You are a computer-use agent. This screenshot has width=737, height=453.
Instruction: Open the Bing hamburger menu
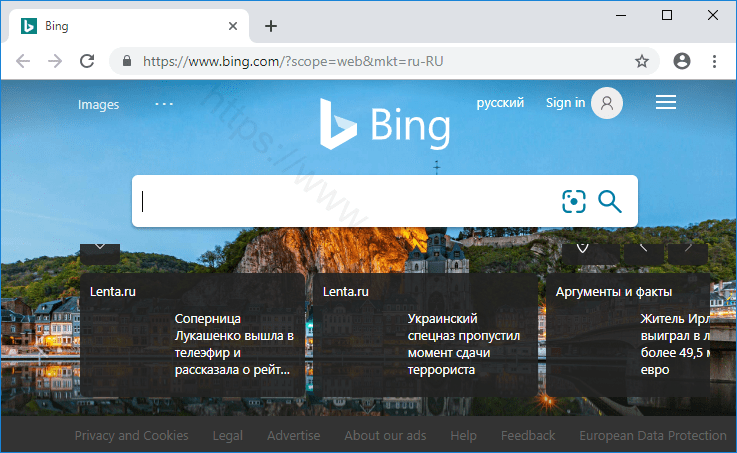665,102
